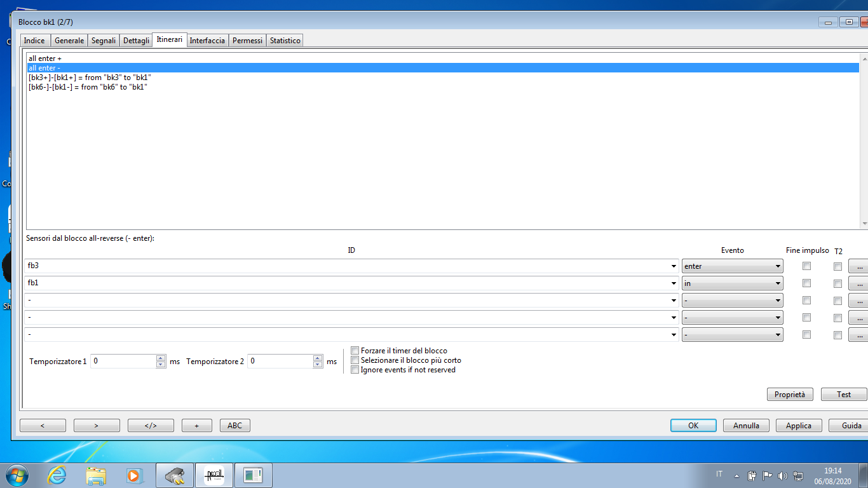Viewport: 868px width, 488px height.
Task: Open the Interfaccia tab
Action: click(x=207, y=41)
